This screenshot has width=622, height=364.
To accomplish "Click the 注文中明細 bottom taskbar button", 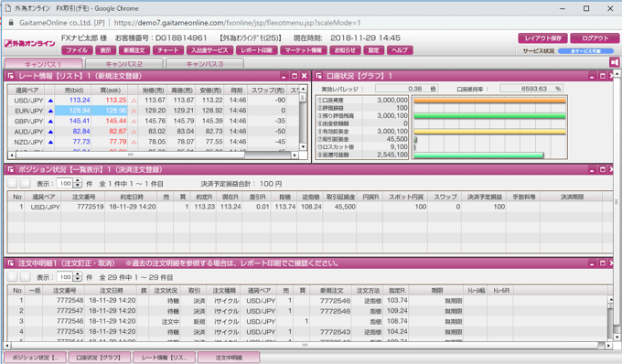I will coord(229,358).
